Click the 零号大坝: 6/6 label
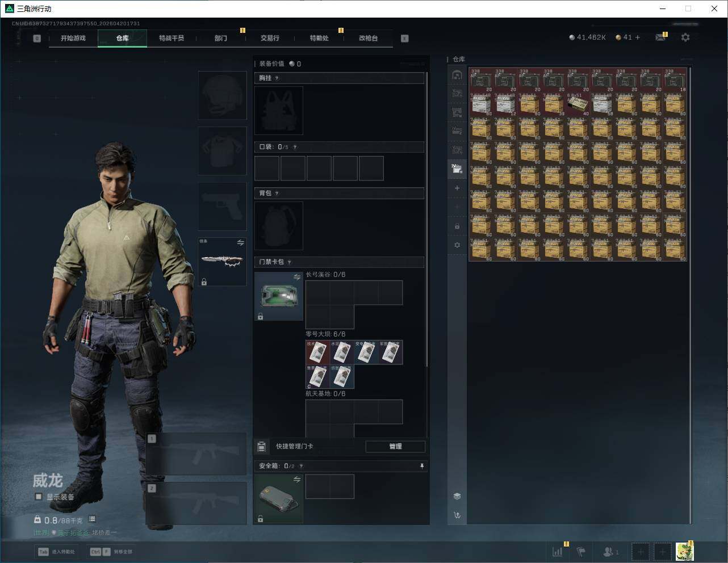The height and width of the screenshot is (563, 728). point(325,334)
